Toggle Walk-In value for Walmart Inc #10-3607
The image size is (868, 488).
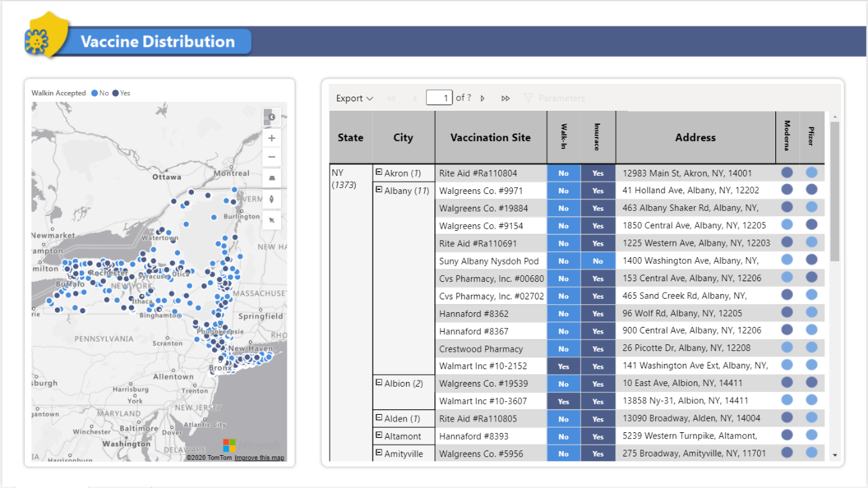(564, 401)
